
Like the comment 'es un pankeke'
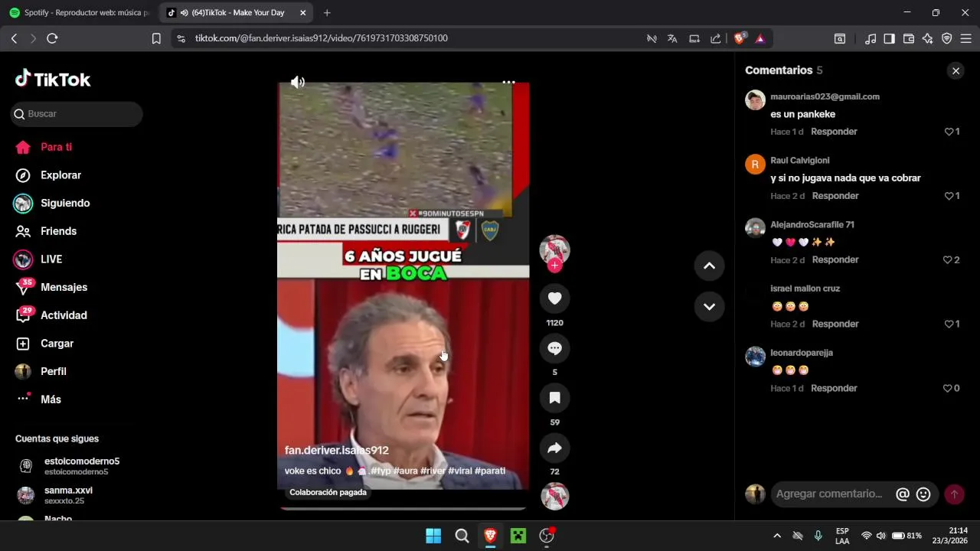coord(952,132)
